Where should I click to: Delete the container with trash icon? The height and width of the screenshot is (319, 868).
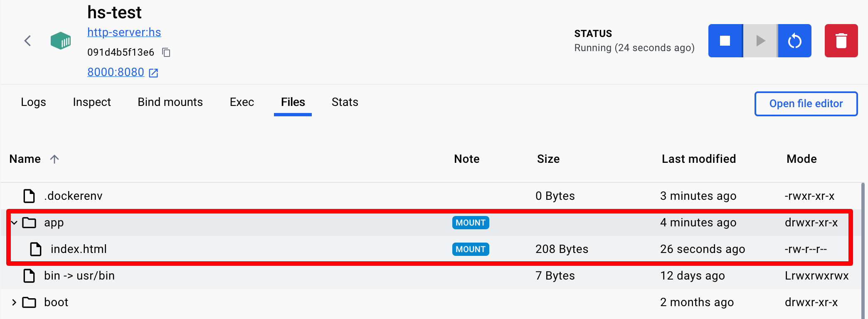click(x=841, y=41)
